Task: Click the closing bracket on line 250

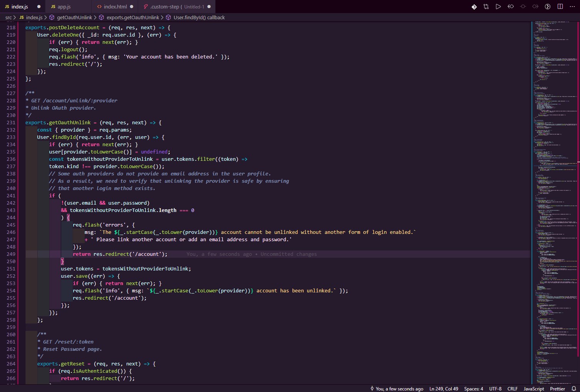Action: [x=62, y=261]
